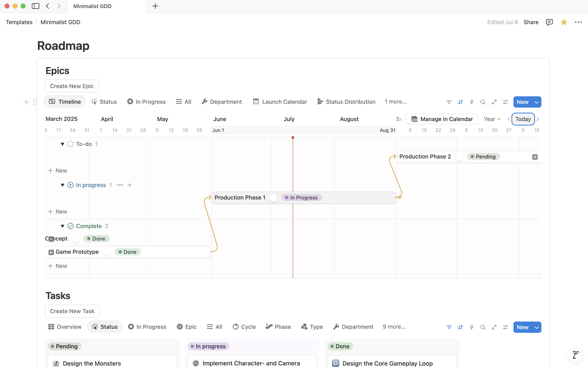The width and height of the screenshot is (588, 367).
Task: Collapse the In progress group
Action: pos(62,185)
